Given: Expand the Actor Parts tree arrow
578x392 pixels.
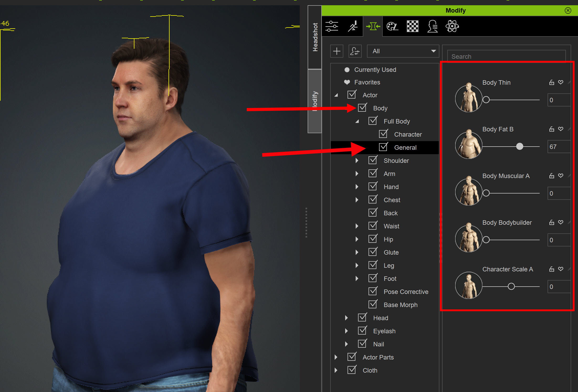Looking at the screenshot, I should (336, 357).
